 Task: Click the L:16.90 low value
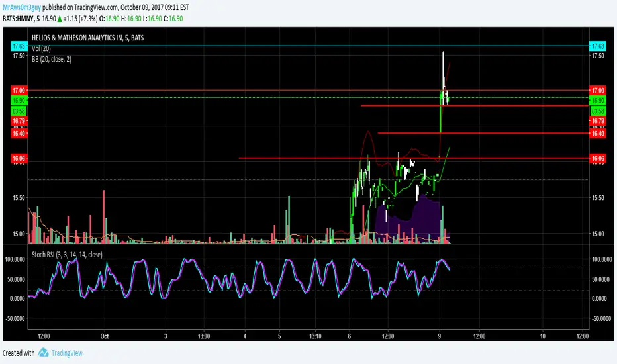coord(152,19)
